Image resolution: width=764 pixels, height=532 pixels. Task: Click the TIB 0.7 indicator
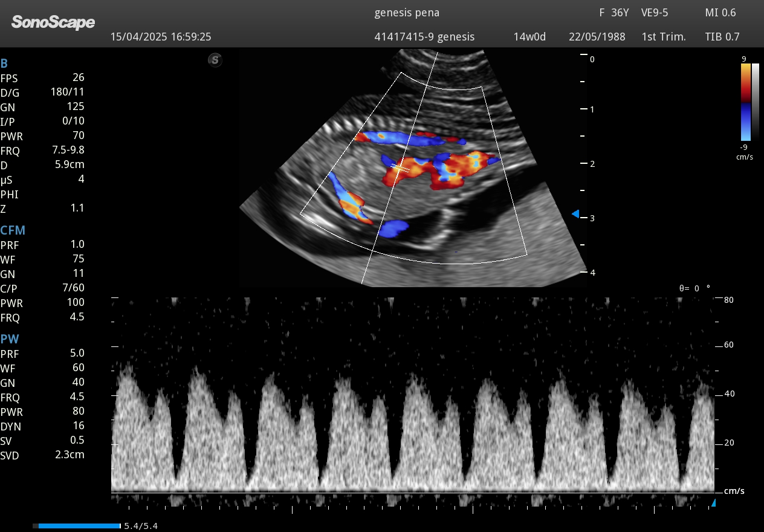click(x=721, y=36)
